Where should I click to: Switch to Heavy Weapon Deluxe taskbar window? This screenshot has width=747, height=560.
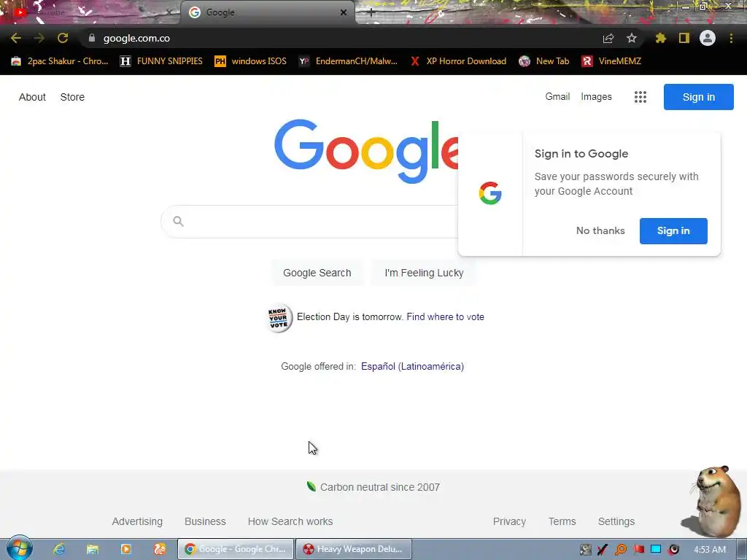coord(354,549)
